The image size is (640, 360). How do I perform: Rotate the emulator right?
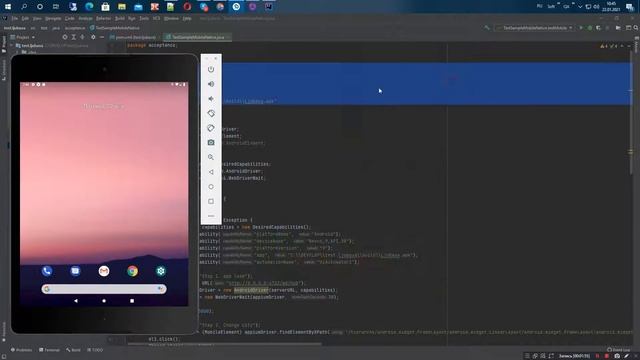pyautogui.click(x=211, y=128)
